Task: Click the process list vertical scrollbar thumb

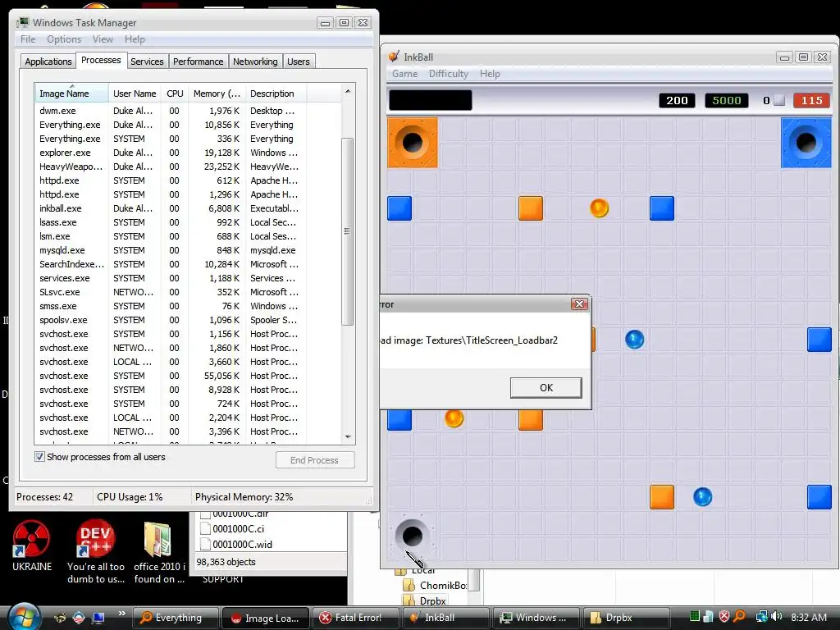Action: (x=347, y=231)
